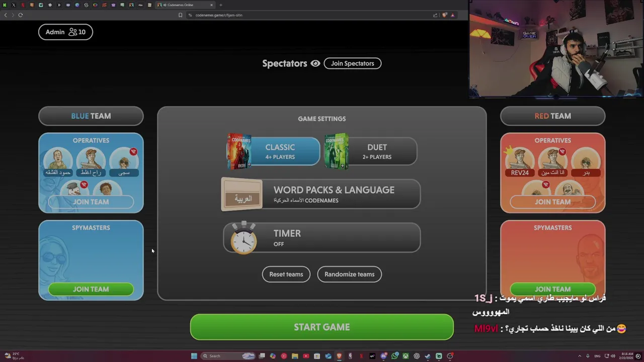This screenshot has height=362, width=644.
Task: Click the Blue Team header
Action: [91, 116]
